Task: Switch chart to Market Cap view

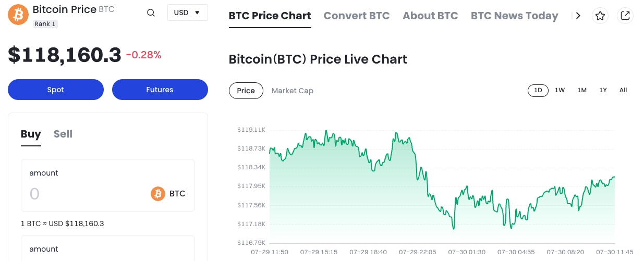Action: click(293, 91)
